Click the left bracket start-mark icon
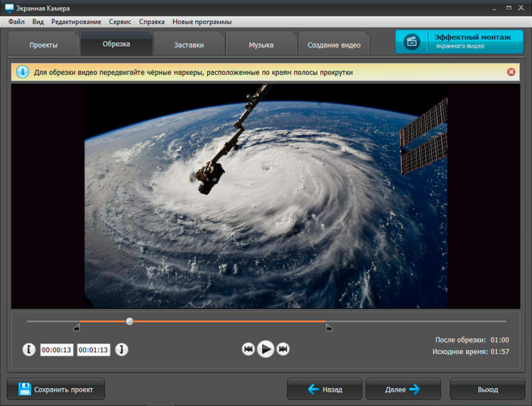532x406 pixels. point(29,349)
